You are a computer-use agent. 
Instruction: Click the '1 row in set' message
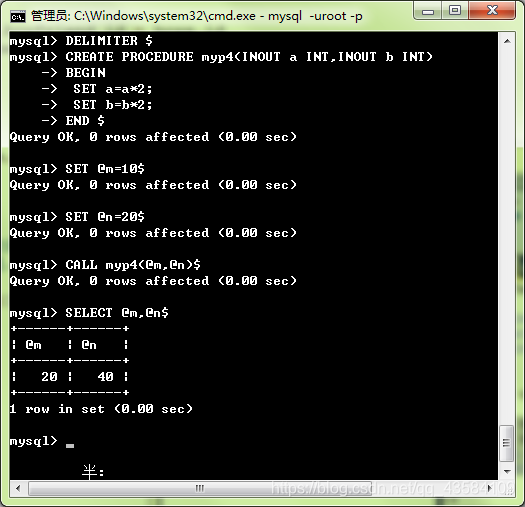101,409
